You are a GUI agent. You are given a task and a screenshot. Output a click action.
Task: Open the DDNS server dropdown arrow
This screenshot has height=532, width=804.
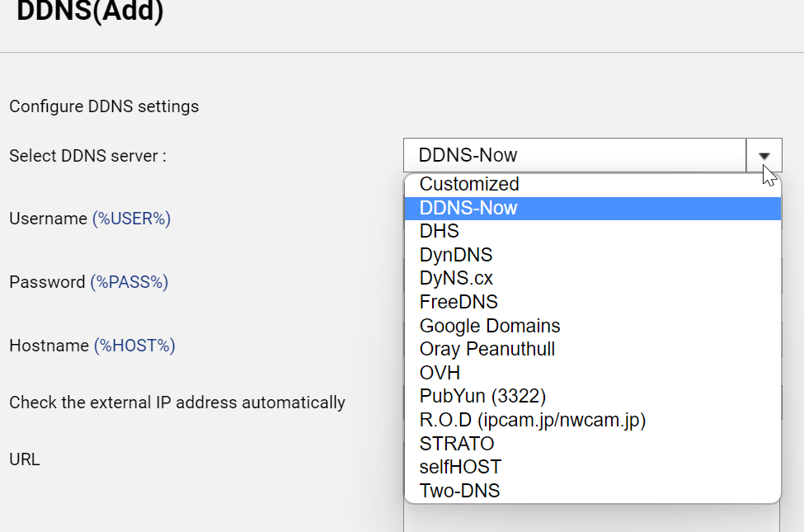(764, 155)
